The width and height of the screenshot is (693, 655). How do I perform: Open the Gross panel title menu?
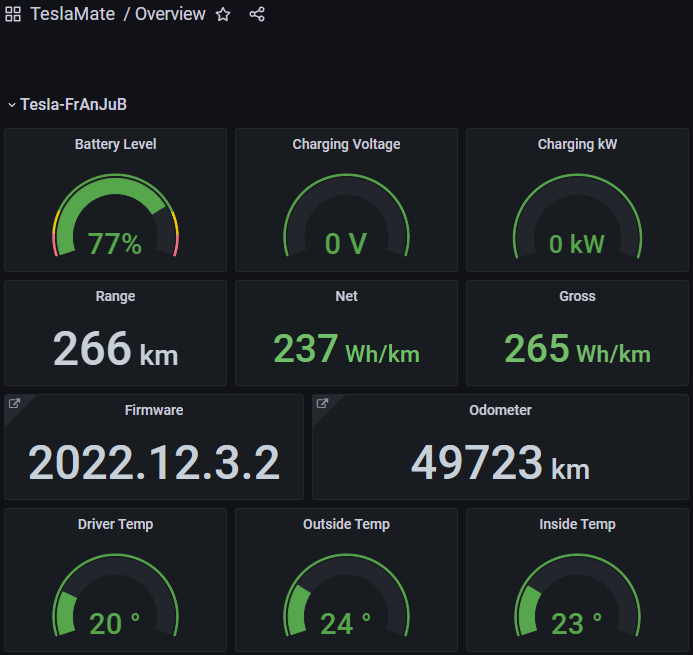[577, 296]
